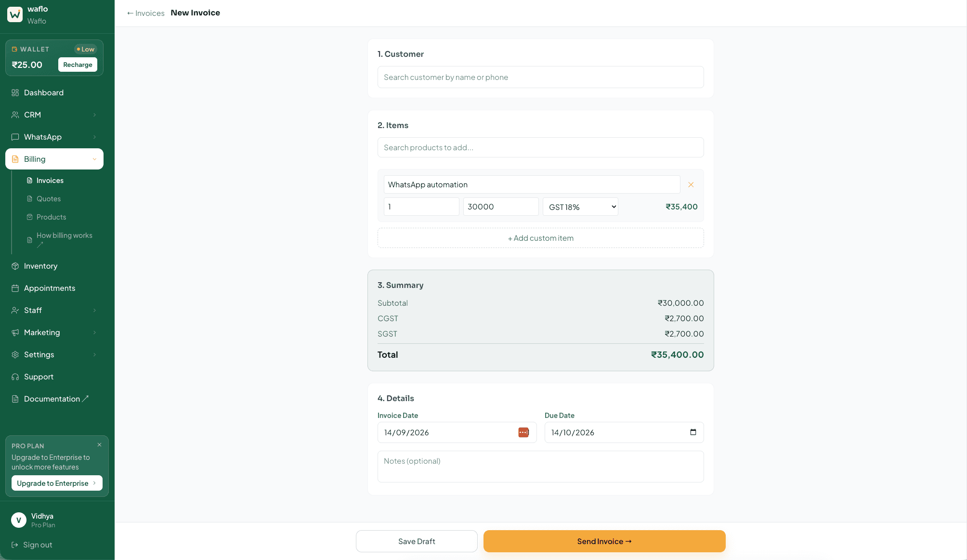The image size is (967, 560).
Task: Open the GST 18% tax dropdown
Action: point(580,207)
